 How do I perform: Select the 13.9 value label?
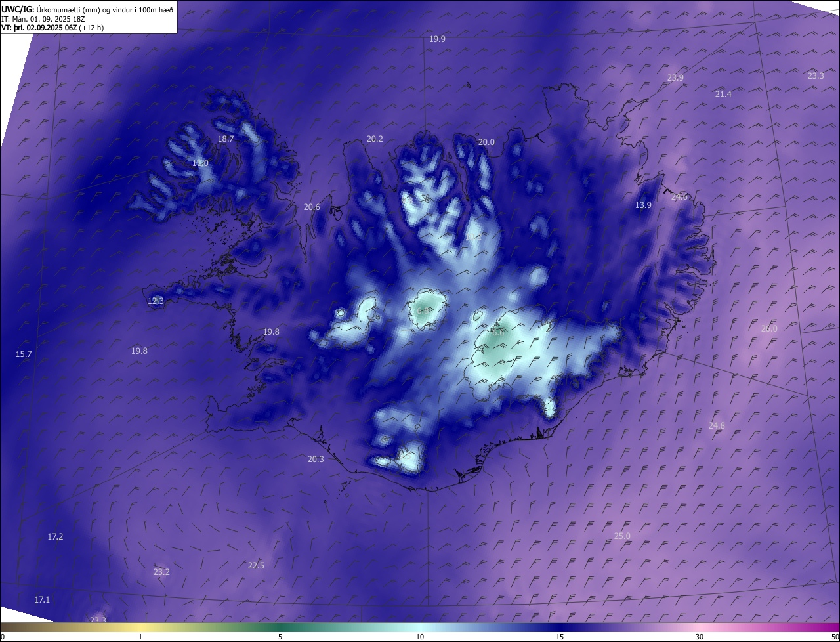click(x=643, y=205)
